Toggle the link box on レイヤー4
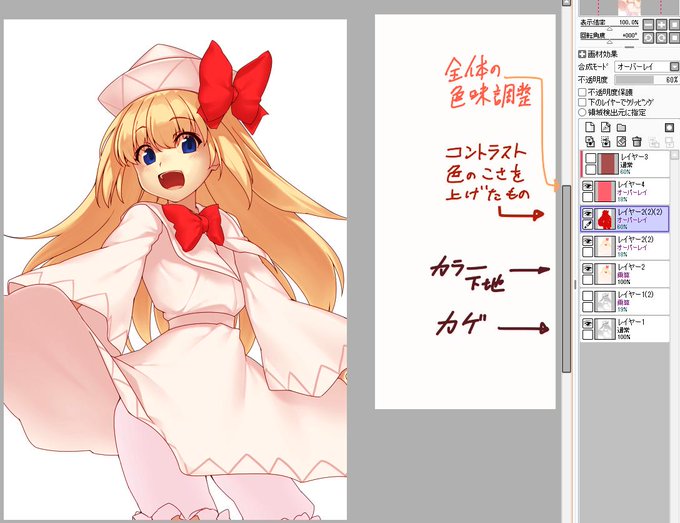Viewport: 680px width, 523px height. [588, 197]
